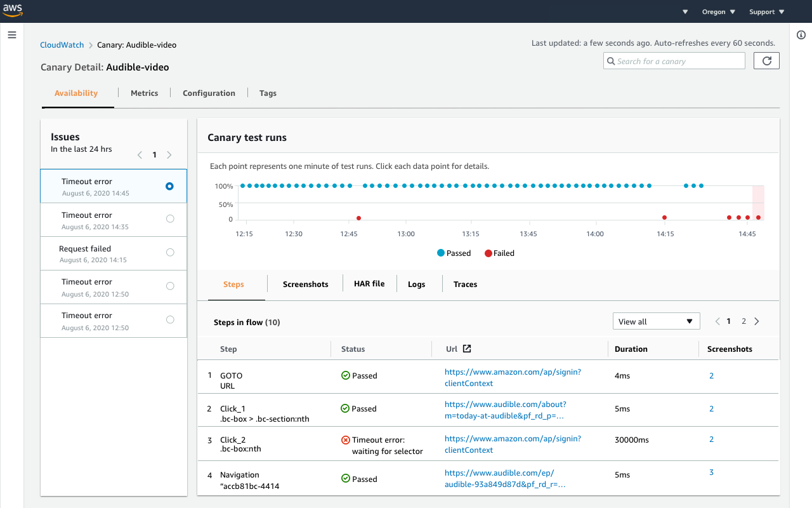The height and width of the screenshot is (508, 812).
Task: Switch to the HAR file tab
Action: click(369, 284)
